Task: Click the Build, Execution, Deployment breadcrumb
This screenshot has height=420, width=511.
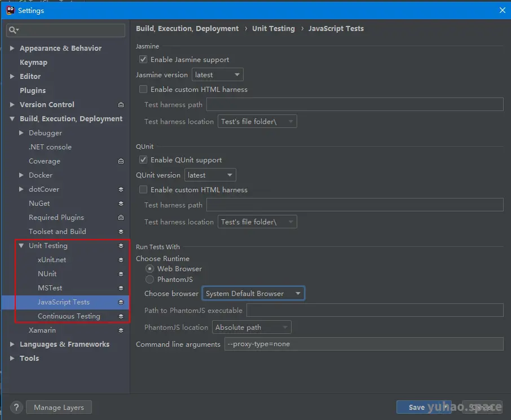Action: tap(187, 28)
